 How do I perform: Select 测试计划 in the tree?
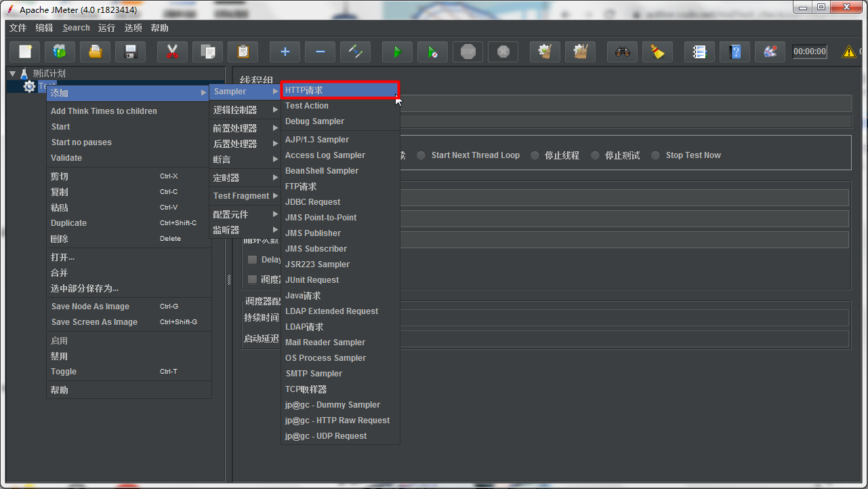[49, 73]
